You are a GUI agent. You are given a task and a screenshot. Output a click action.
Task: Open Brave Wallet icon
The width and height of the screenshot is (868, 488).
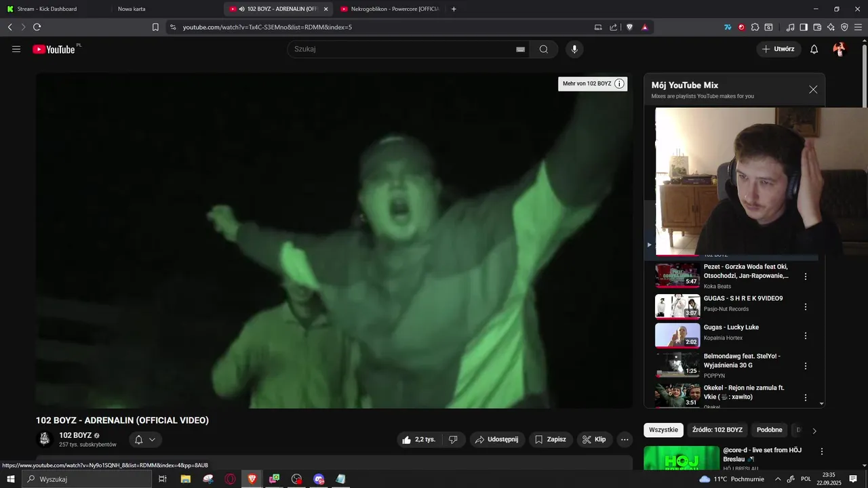[x=817, y=27]
